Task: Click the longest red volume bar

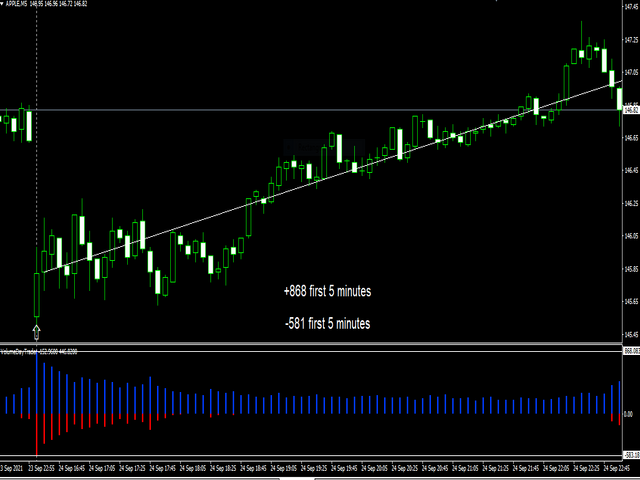Action: pyautogui.click(x=37, y=435)
